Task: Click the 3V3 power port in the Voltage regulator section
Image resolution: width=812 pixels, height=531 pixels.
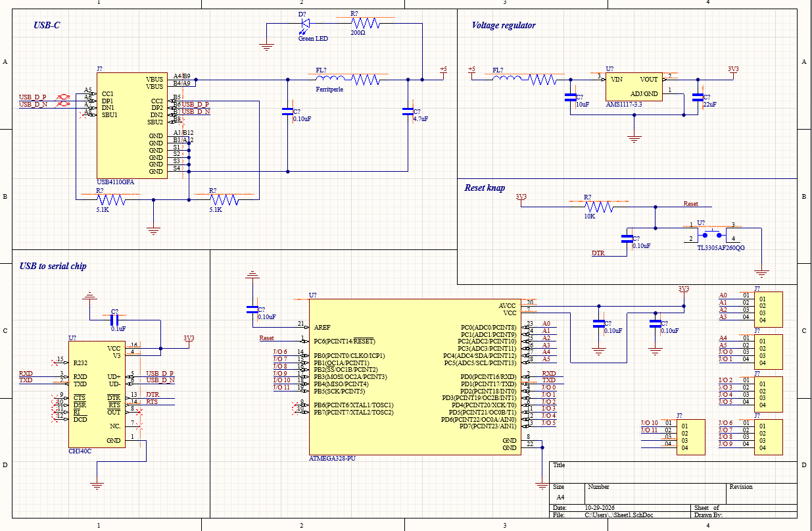Action: click(732, 71)
